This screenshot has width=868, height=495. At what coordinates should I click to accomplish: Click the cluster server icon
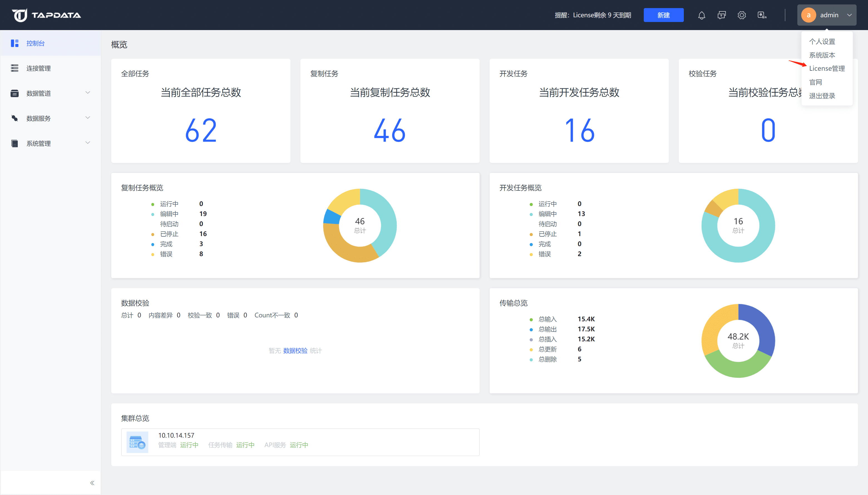[137, 442]
